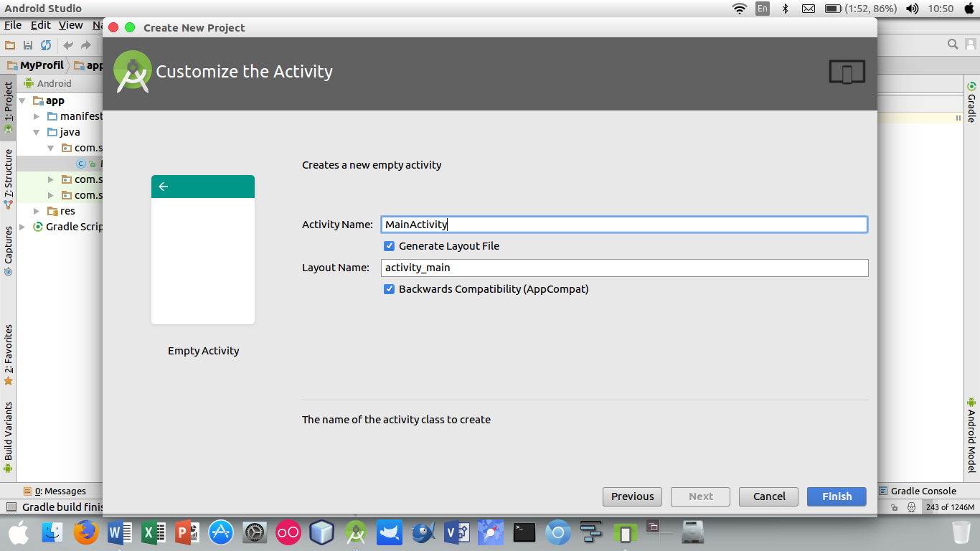Open the 1: Project tool window tab

click(x=8, y=108)
